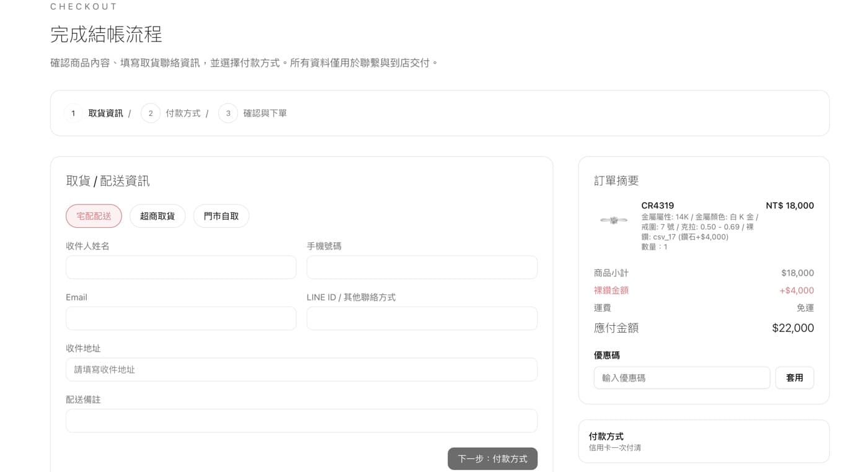This screenshot has height=472, width=868.
Task: Open step 1 取貨資訊
Action: [94, 113]
